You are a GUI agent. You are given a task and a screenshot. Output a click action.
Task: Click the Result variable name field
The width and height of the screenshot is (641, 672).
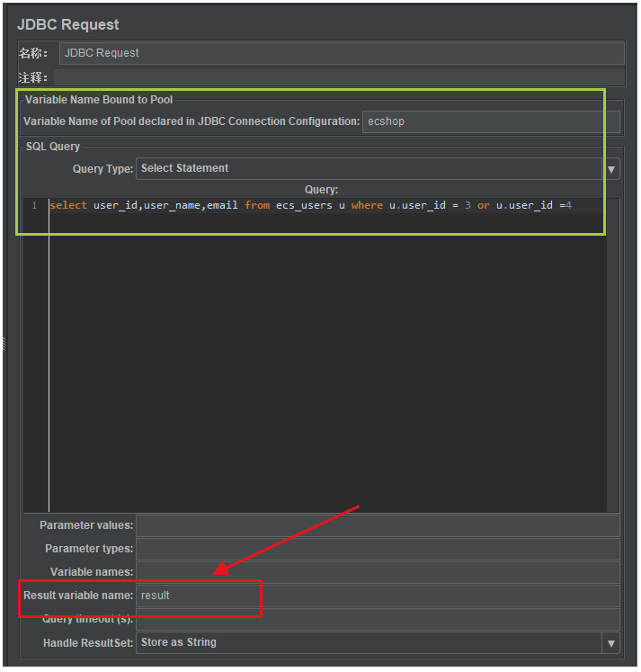378,596
